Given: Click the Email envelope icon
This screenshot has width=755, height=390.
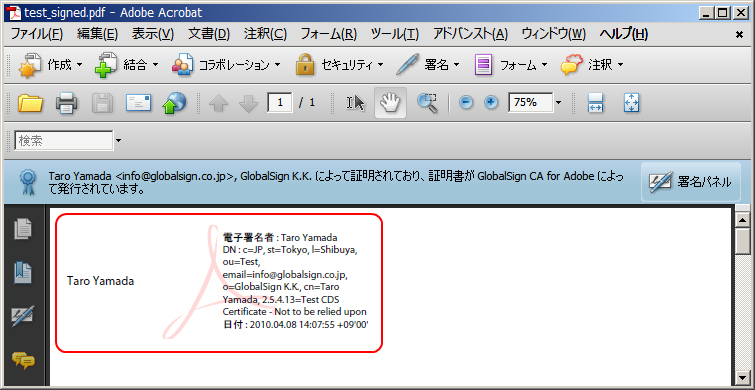Looking at the screenshot, I should (x=138, y=103).
